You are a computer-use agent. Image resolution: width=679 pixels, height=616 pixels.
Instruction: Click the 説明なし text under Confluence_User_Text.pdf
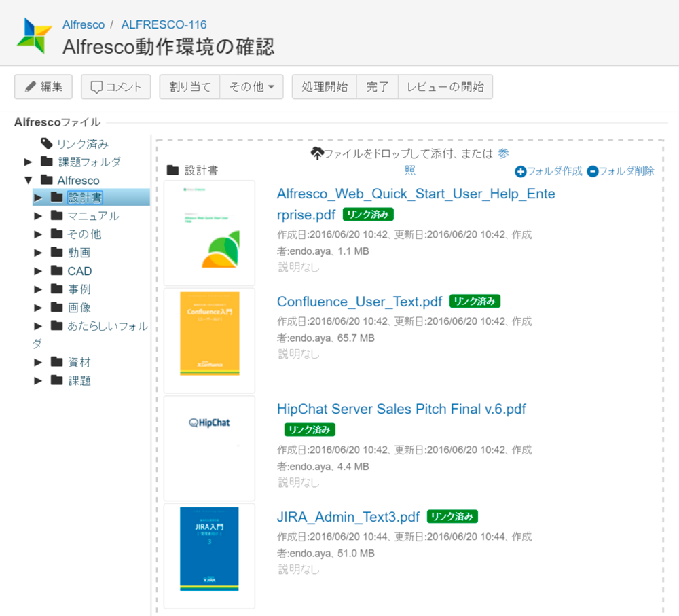[298, 355]
